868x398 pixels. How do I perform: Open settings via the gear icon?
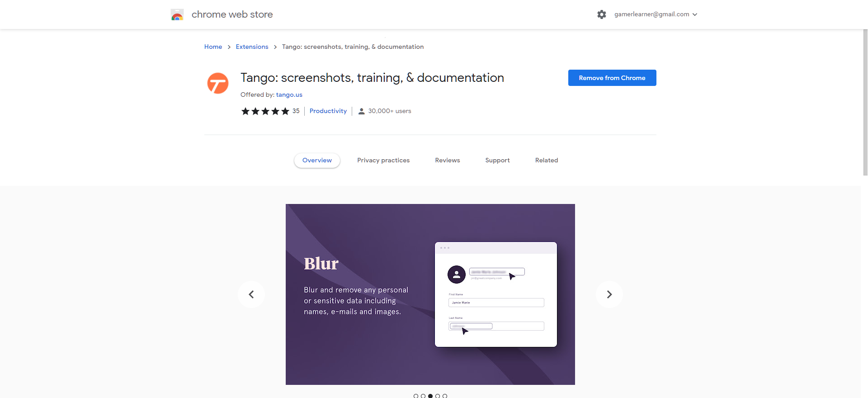[602, 14]
